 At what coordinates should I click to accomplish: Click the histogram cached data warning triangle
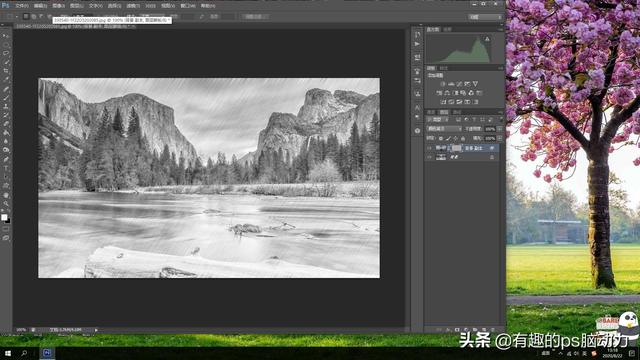487,39
